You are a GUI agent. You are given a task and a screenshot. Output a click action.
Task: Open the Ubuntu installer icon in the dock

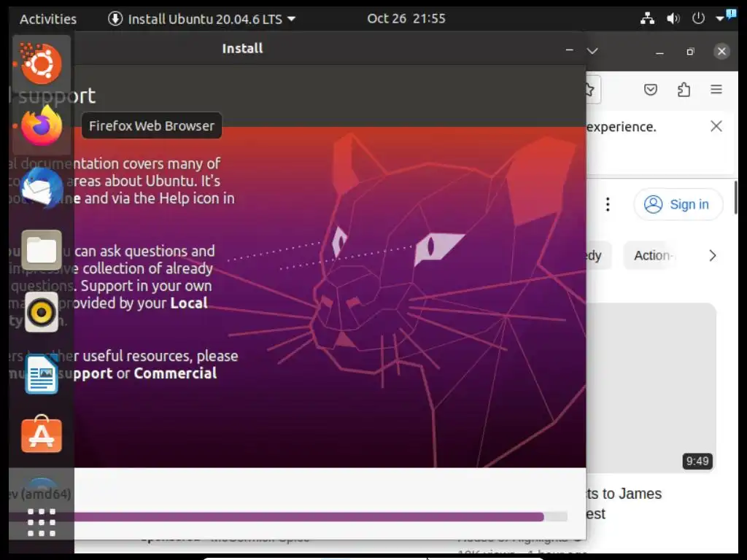(x=41, y=63)
